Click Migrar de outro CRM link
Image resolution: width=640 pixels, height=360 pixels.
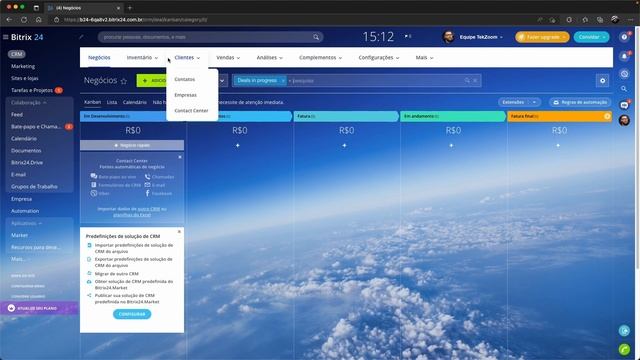(x=117, y=273)
